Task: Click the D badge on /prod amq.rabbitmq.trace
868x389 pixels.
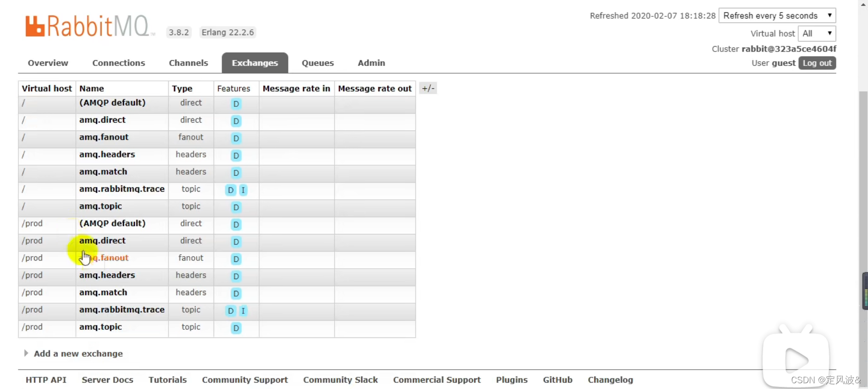Action: coord(231,311)
